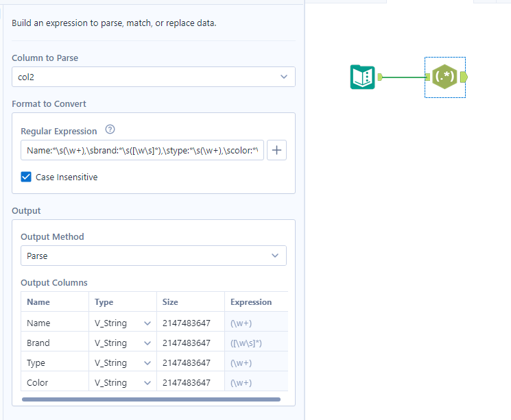Expand the Output Method dropdown
Viewport: 511px width, 420px height.
(154, 256)
